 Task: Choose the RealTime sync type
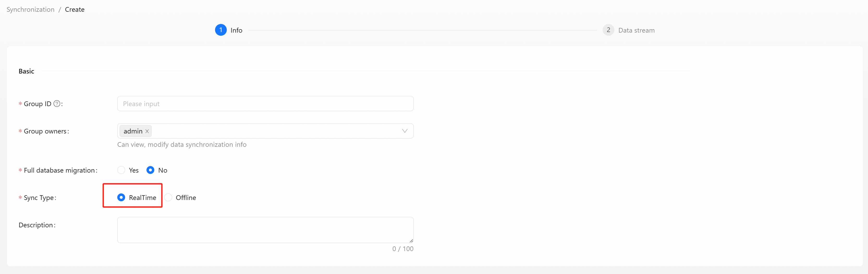[x=121, y=198]
